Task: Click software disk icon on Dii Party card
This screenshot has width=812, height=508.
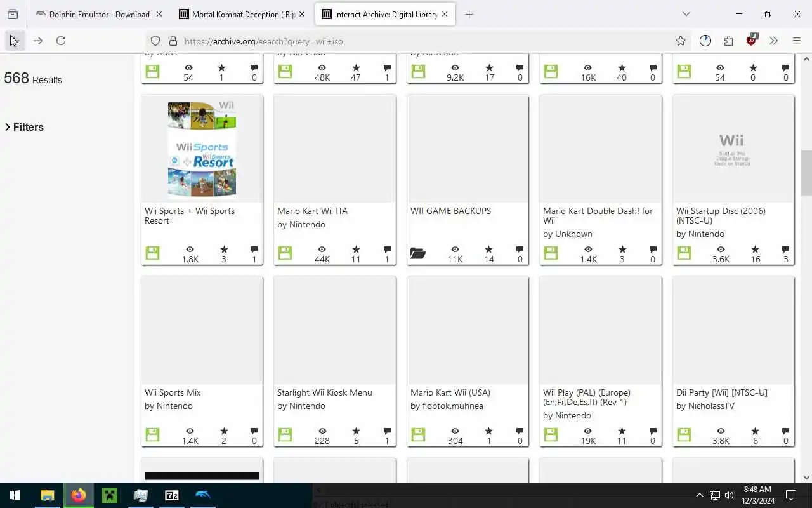Action: (x=684, y=435)
